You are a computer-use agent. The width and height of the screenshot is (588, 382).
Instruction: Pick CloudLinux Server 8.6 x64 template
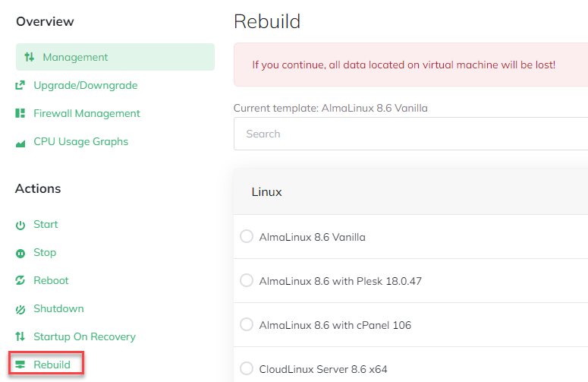247,369
